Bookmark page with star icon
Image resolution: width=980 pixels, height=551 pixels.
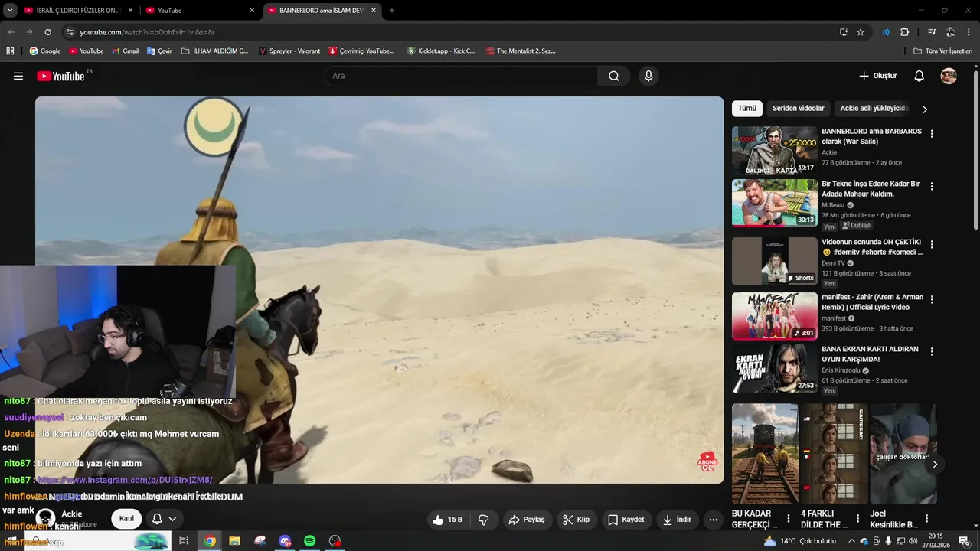tap(861, 32)
